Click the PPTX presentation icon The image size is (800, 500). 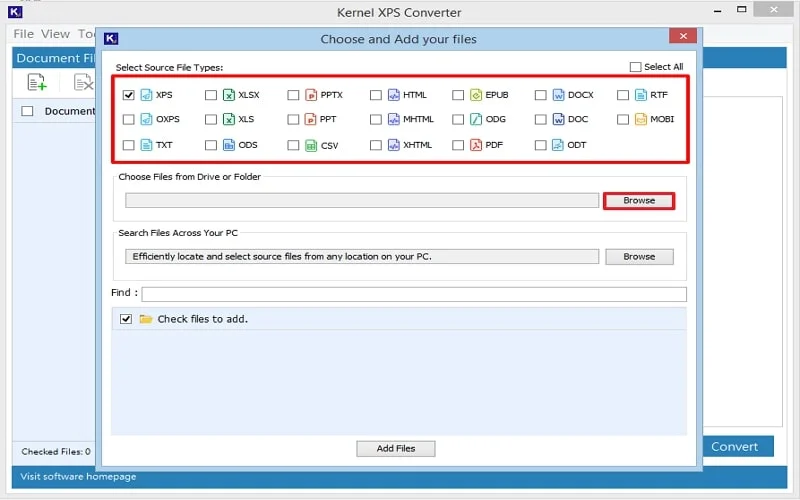pos(311,95)
